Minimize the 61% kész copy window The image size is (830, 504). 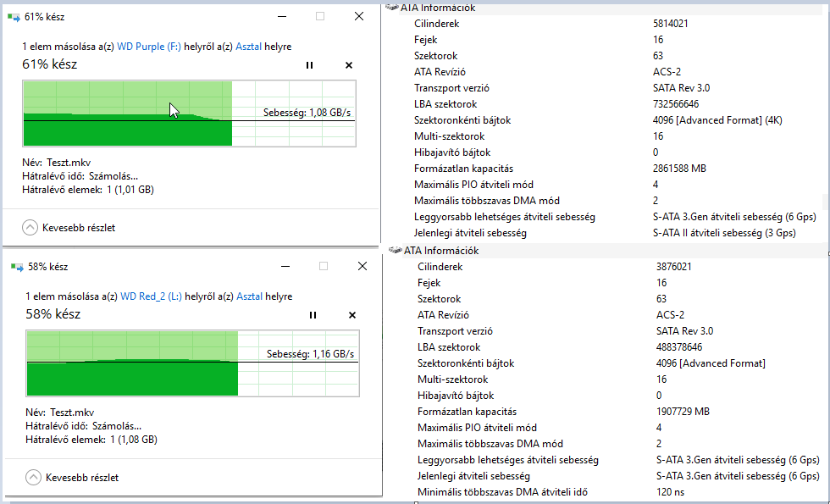pyautogui.click(x=281, y=16)
